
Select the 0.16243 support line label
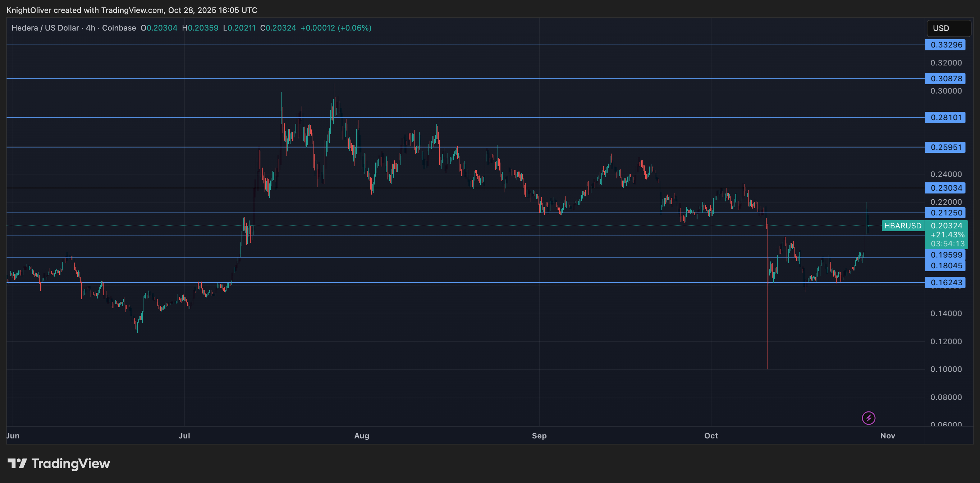[945, 282]
